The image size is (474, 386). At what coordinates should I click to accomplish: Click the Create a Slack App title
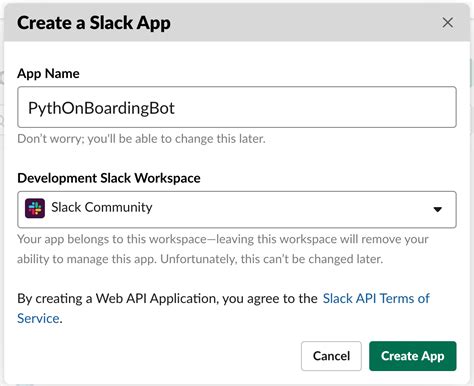point(94,23)
